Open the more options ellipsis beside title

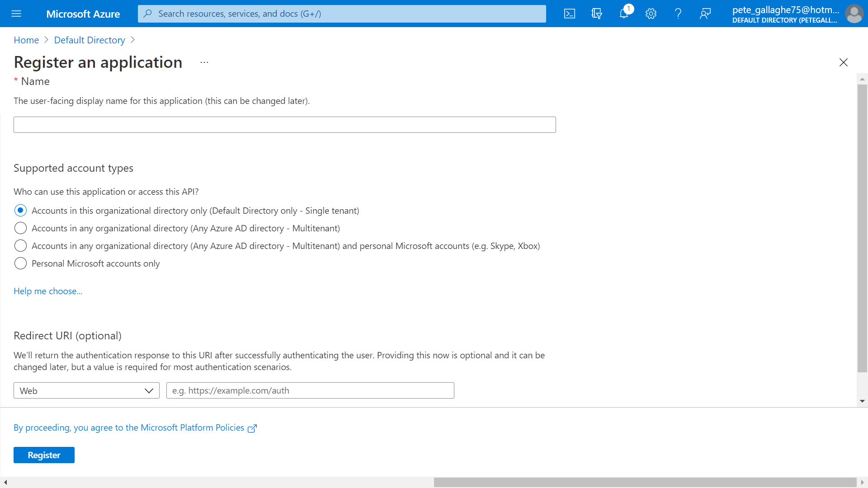coord(204,62)
